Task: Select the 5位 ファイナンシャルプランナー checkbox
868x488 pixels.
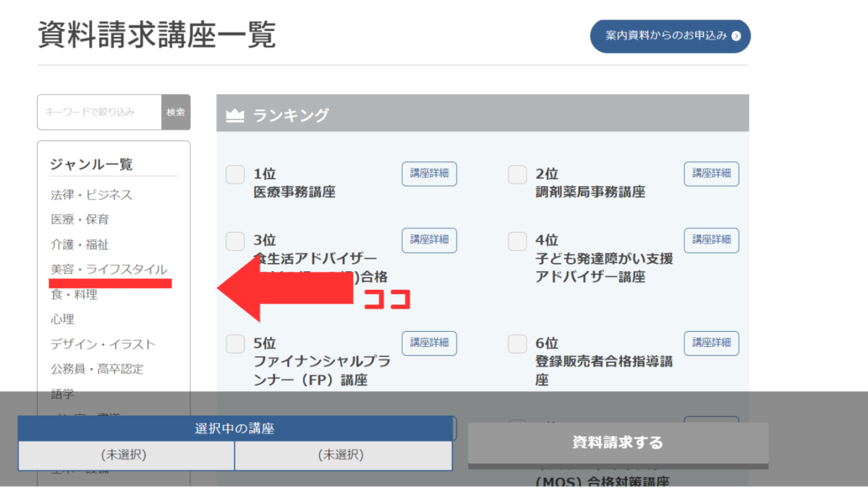Action: [x=235, y=343]
